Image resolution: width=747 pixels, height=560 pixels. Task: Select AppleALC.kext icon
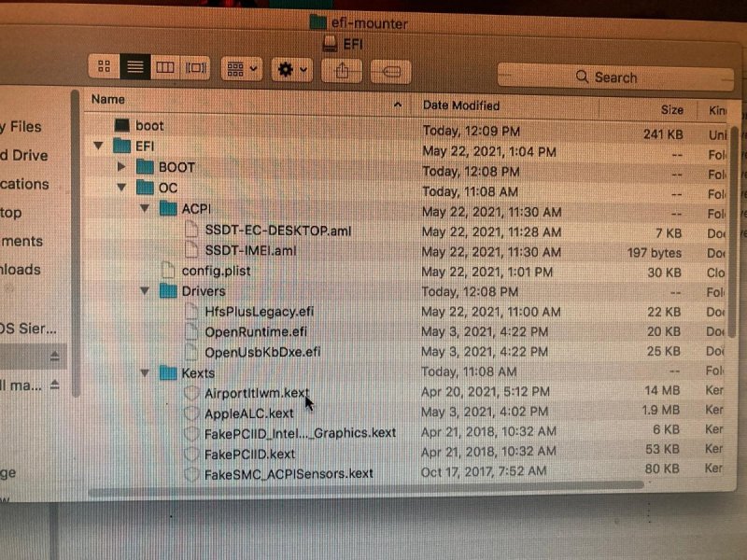[x=191, y=413]
